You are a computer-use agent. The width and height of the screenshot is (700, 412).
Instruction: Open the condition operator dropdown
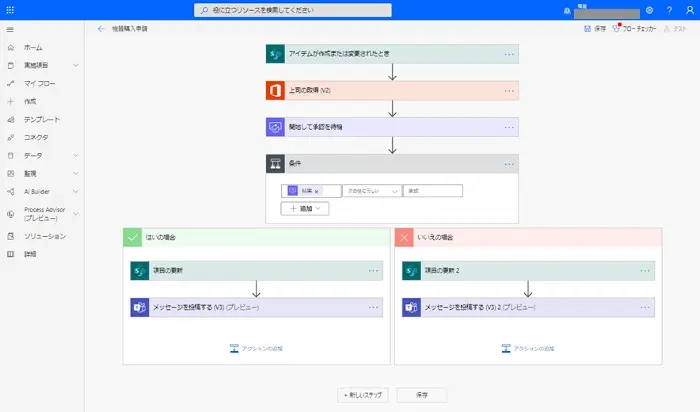tap(372, 191)
